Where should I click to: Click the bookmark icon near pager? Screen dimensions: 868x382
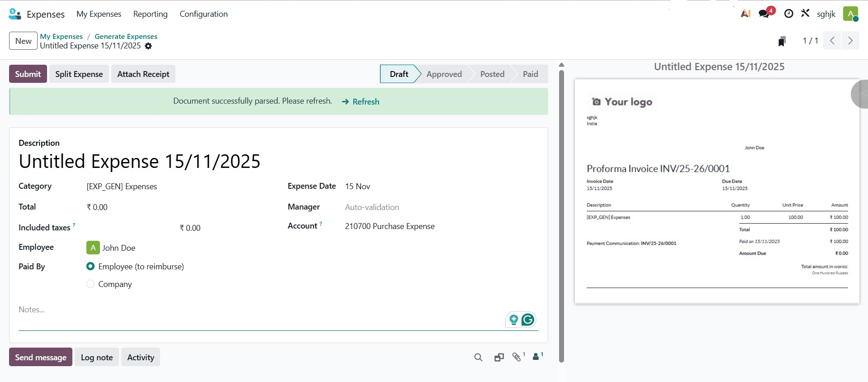[x=782, y=41]
